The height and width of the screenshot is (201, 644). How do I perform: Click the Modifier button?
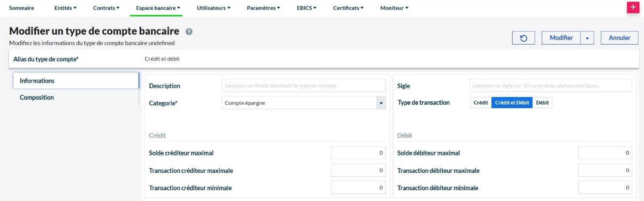click(561, 38)
